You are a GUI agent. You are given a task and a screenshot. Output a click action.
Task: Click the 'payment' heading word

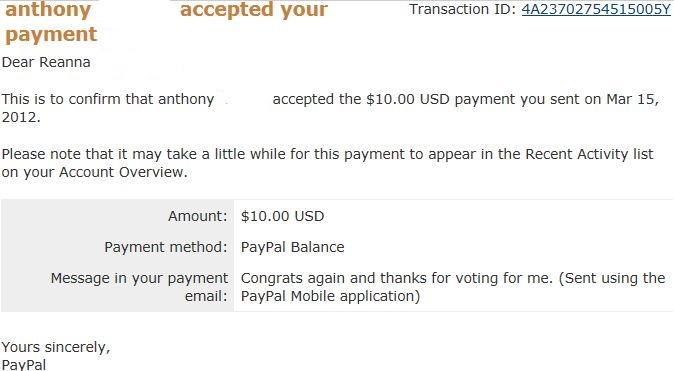[x=51, y=35]
